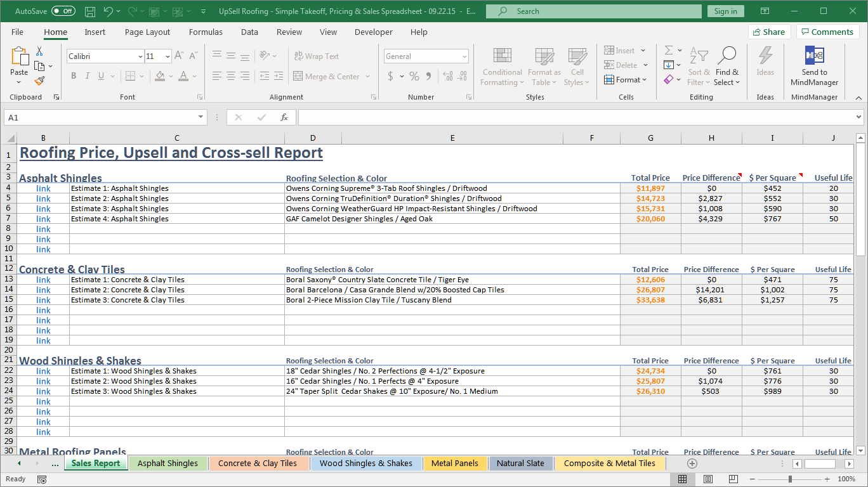
Task: Increase font size with larger A icon
Action: [179, 56]
